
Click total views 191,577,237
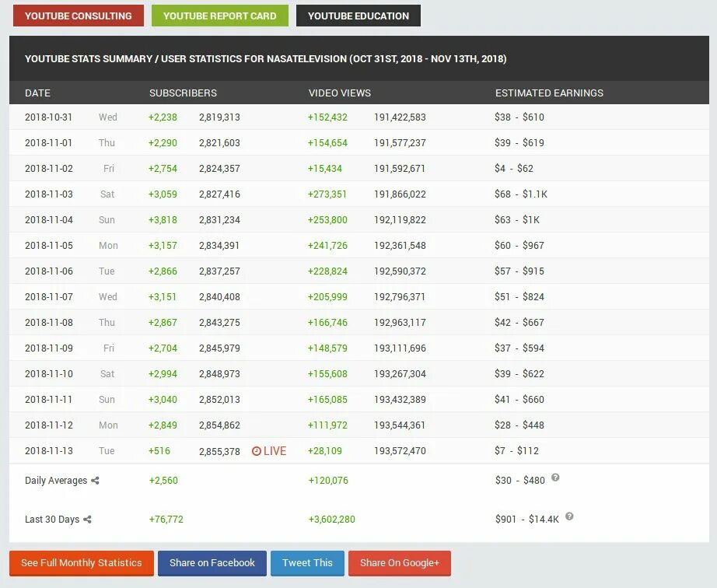400,142
